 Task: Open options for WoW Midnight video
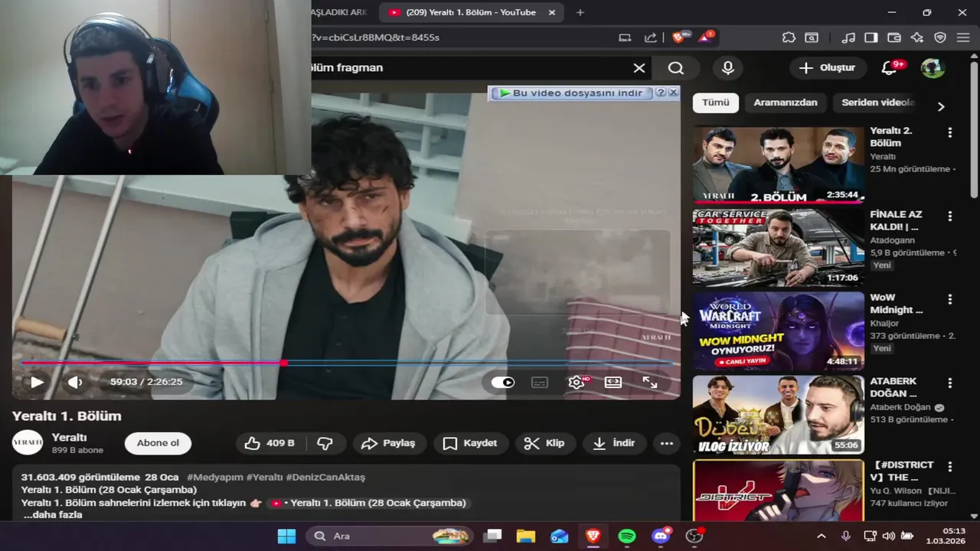coord(950,299)
